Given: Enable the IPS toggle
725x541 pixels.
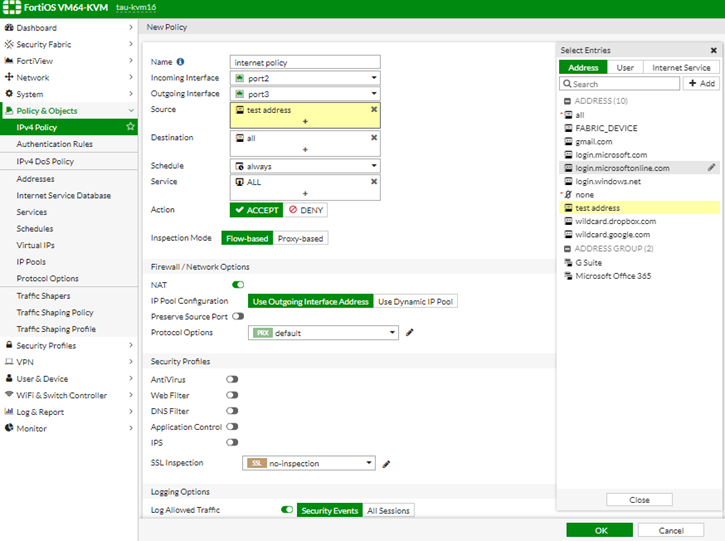Looking at the screenshot, I should [232, 443].
